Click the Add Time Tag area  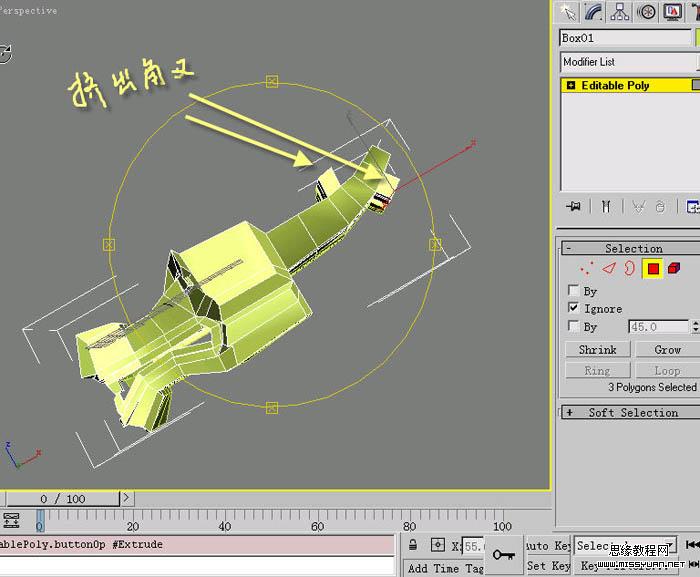[445, 568]
